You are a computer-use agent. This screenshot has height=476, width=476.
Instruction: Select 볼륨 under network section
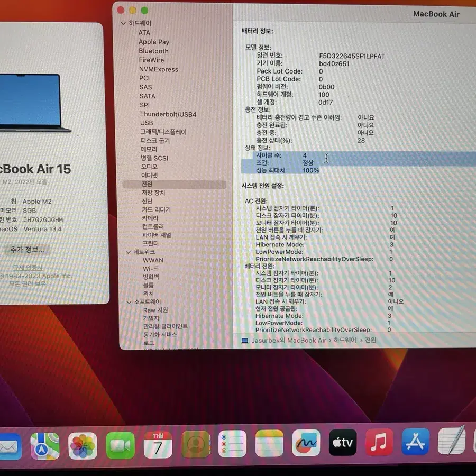(x=149, y=285)
